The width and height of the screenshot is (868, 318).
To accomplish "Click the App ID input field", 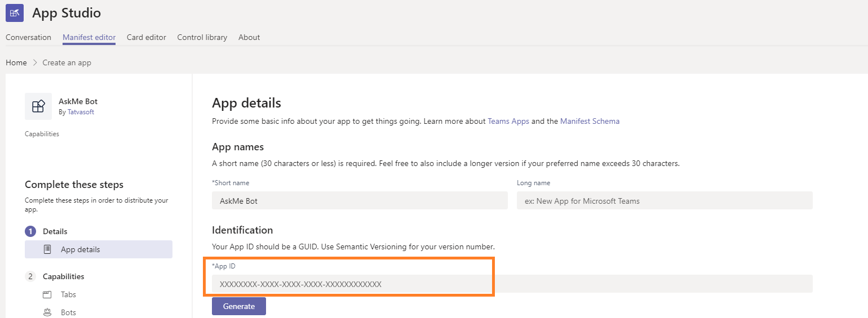I will pos(512,284).
